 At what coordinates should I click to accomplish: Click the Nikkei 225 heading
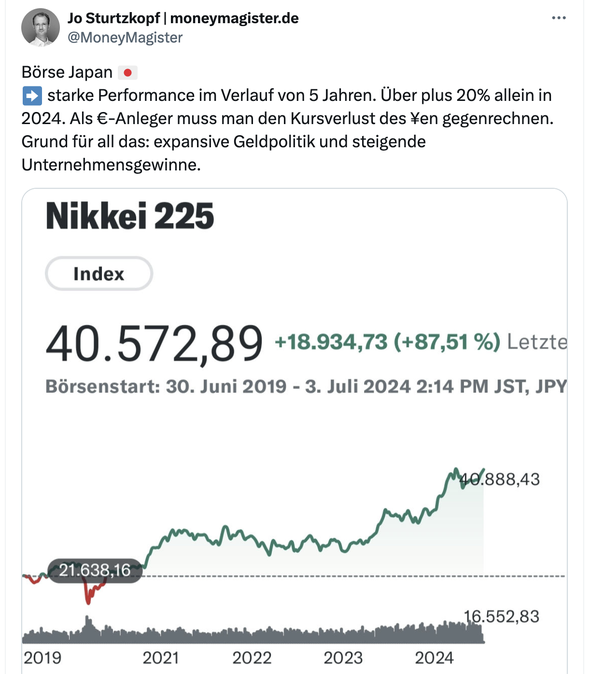pos(130,216)
